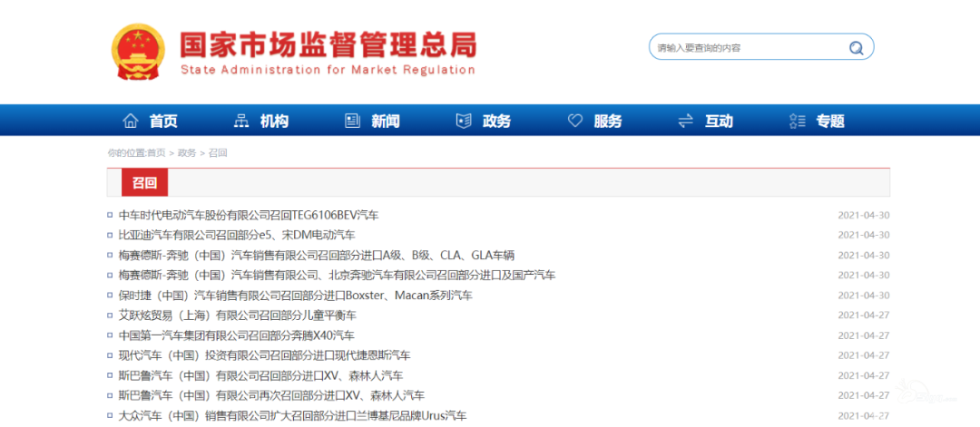Open 梅赛德斯-奔驰 A级、B级、CLA、GLA recall notice
This screenshot has height=427, width=980.
point(317,256)
